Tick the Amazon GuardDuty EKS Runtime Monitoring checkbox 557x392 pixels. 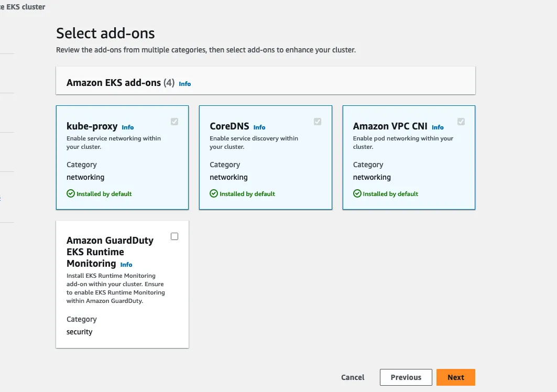pos(174,236)
